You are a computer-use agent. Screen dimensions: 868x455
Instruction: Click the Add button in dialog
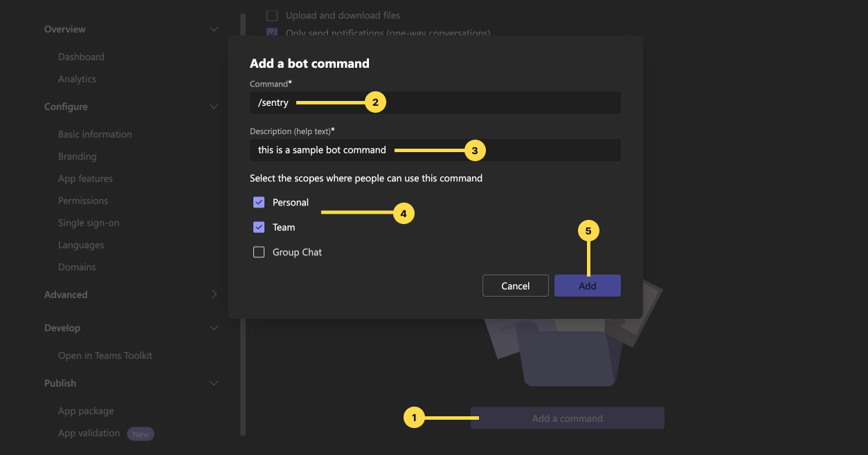[x=587, y=286]
